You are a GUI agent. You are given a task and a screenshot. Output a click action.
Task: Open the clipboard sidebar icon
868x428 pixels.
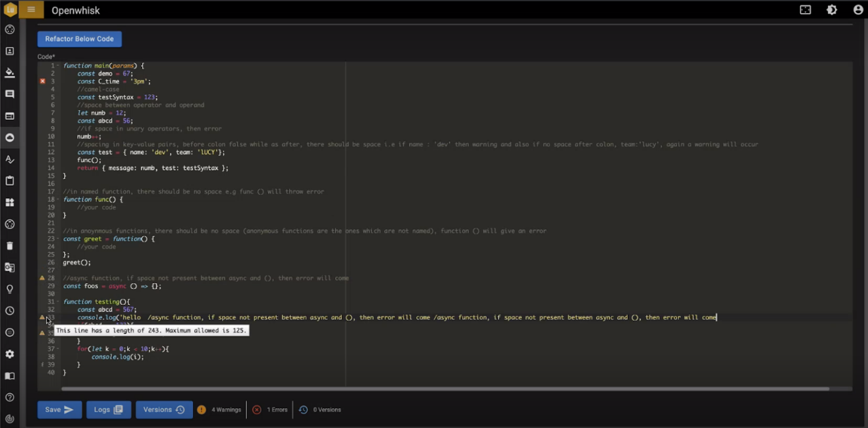click(x=10, y=181)
